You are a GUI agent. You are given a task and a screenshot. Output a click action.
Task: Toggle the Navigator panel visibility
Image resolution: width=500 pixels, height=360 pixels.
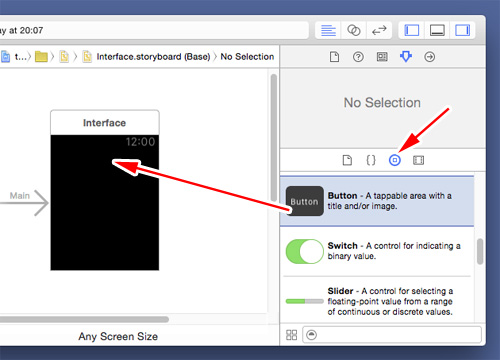point(412,30)
